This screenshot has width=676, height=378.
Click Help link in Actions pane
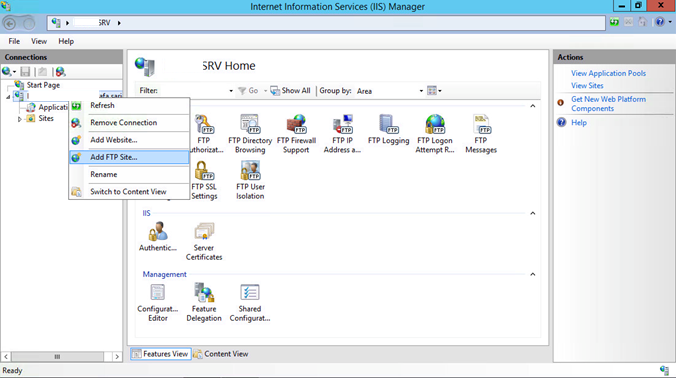(579, 123)
